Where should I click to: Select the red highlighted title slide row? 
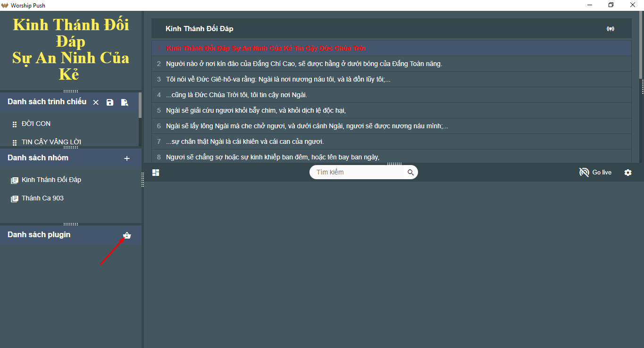[x=392, y=48]
